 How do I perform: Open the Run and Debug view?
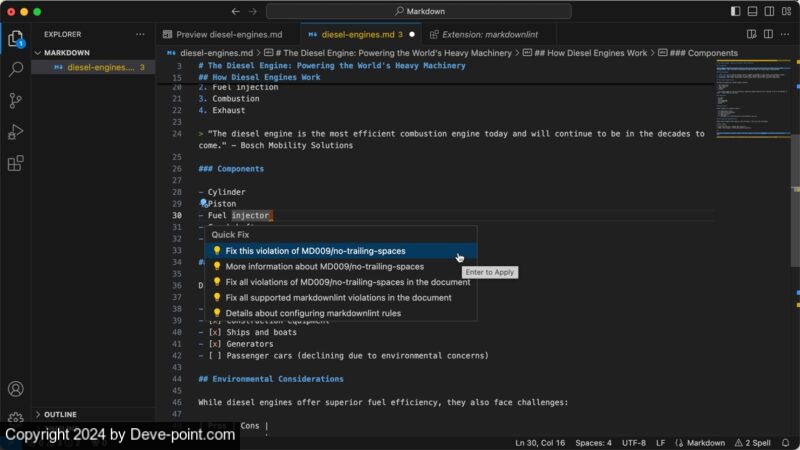15,132
